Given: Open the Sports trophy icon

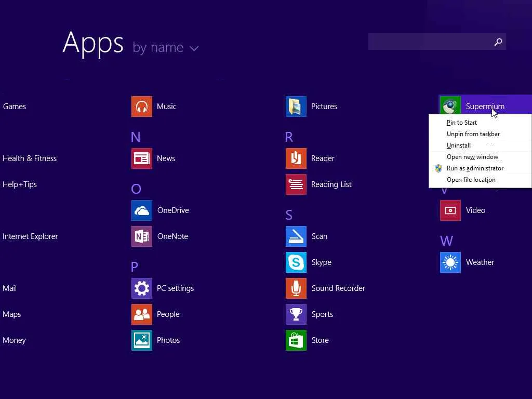Looking at the screenshot, I should (296, 314).
